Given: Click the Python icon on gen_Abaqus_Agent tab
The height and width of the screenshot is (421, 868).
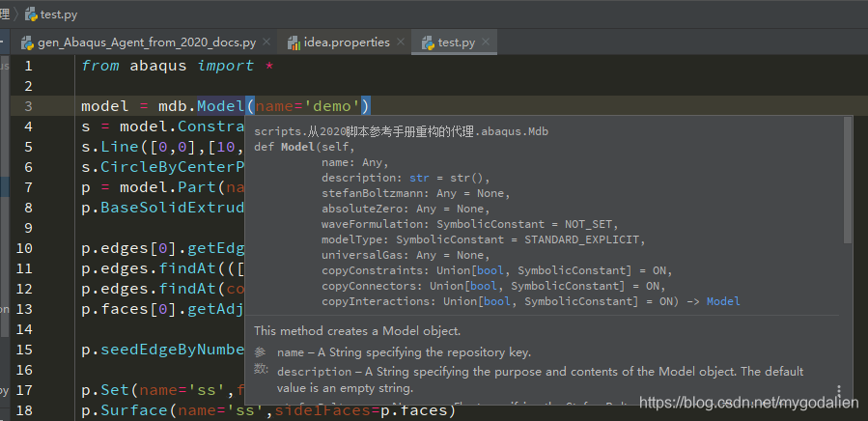Looking at the screenshot, I should [25, 42].
